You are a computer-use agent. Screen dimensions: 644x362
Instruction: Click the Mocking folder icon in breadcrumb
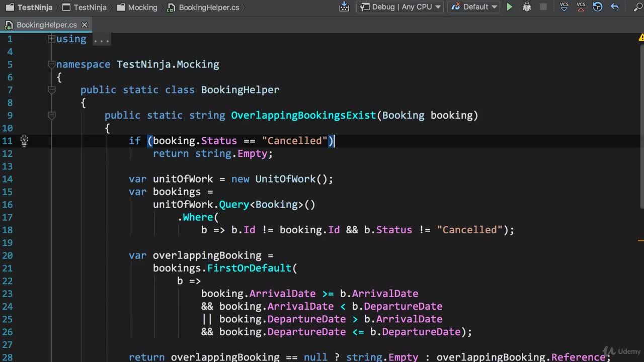point(120,8)
